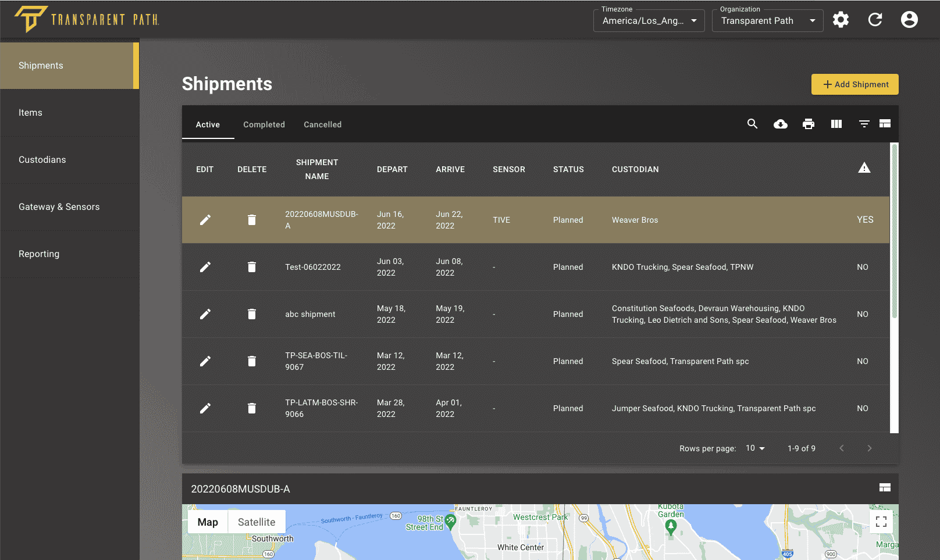Screen dimensions: 940x560
Task: Delete the abc shipment using trash icon
Action: (x=252, y=314)
